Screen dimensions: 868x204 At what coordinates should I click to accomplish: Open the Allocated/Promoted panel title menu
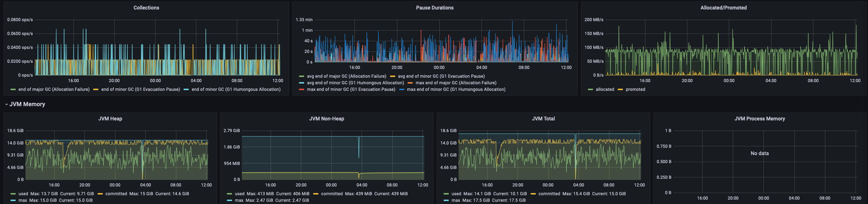(724, 8)
